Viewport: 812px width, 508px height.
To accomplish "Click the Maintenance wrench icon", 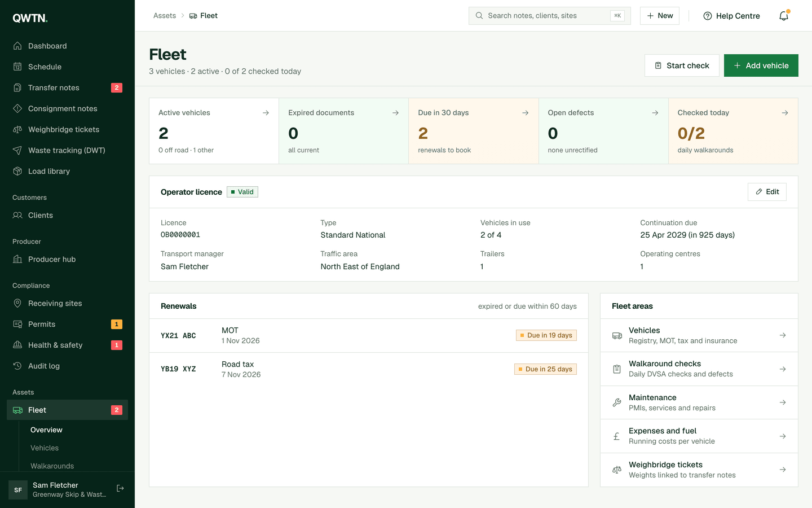I will click(617, 402).
